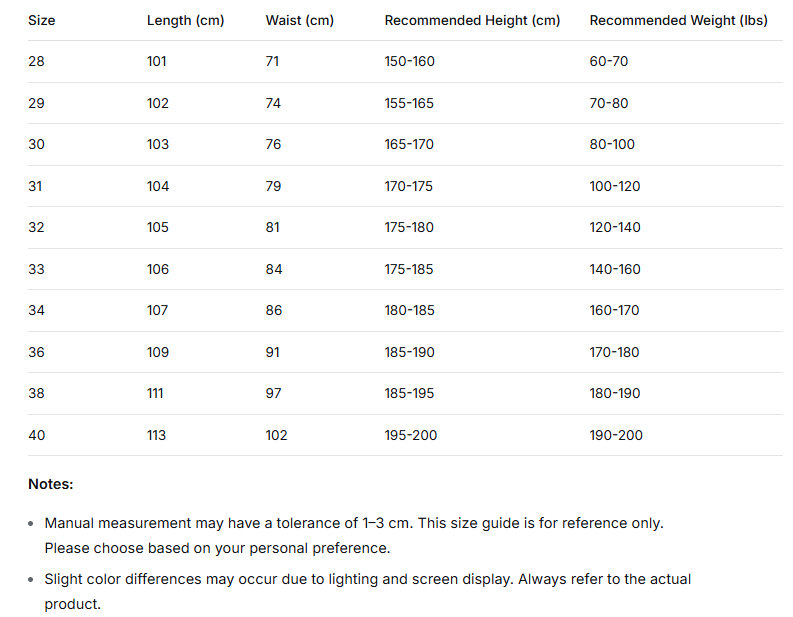Click the Recommended Height (cm) header
This screenshot has width=793, height=617.
472,21
